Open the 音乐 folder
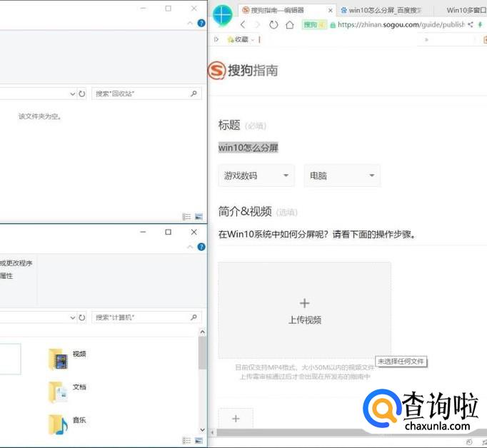The height and width of the screenshot is (448, 487). point(67,424)
